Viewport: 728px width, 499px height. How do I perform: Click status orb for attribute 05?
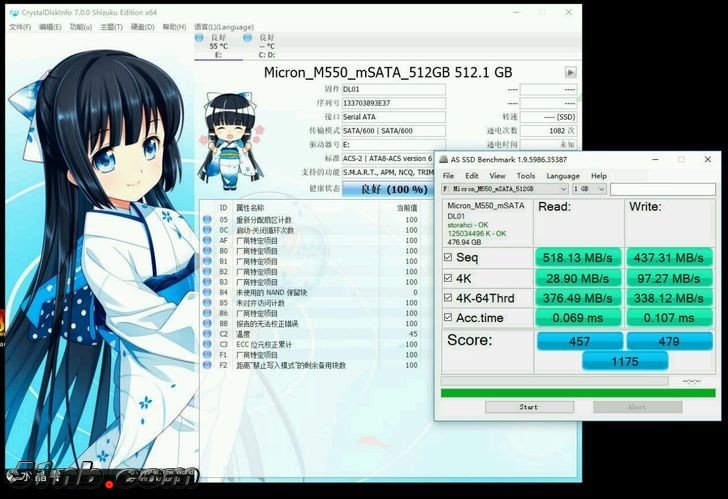(207, 220)
